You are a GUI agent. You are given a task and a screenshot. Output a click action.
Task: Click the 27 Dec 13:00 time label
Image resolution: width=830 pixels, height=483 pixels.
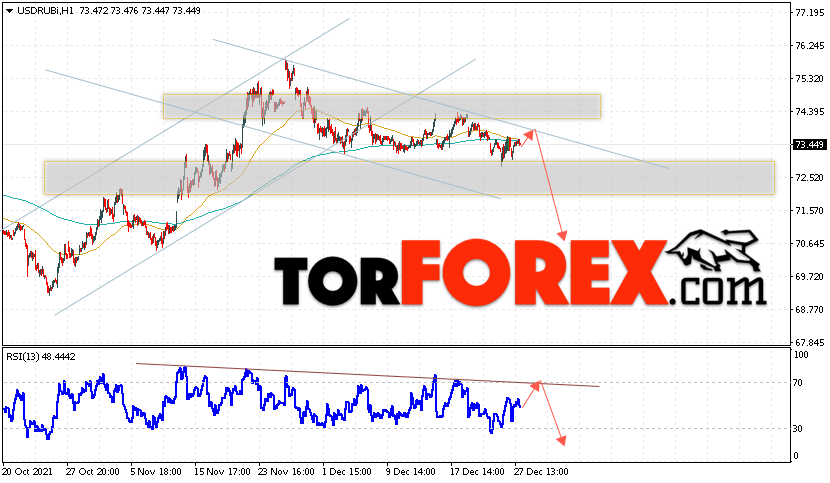tap(541, 471)
